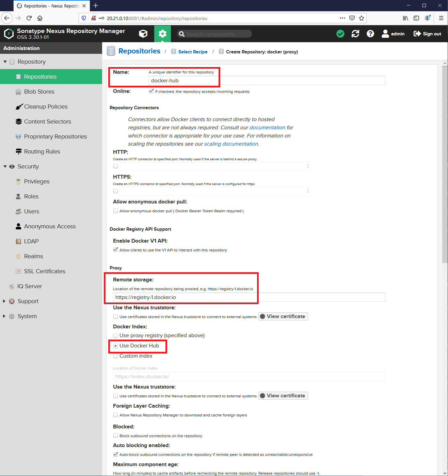
Task: Open the Help question mark icon
Action: tap(370, 34)
